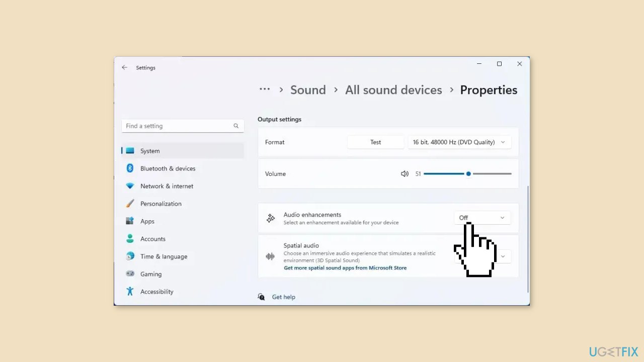Select Sound in the breadcrumb trail
The image size is (644, 362).
pos(308,89)
